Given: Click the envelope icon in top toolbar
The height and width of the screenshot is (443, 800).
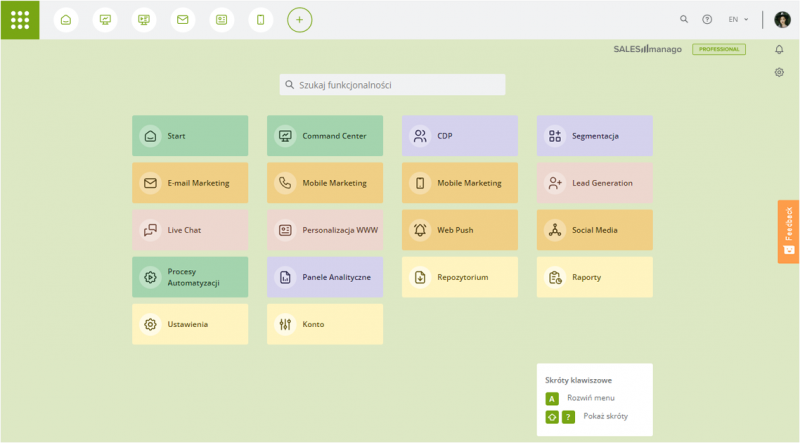Looking at the screenshot, I should tap(183, 20).
